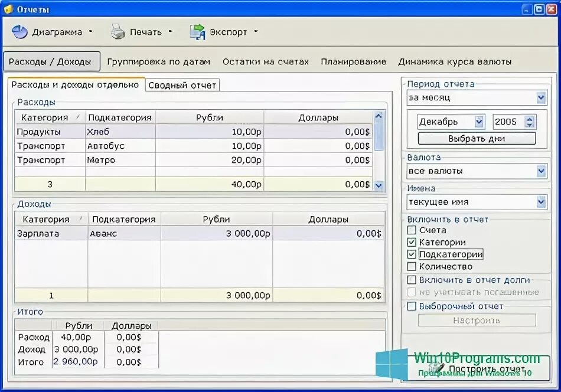
Task: Select Расходы и доходы отдельно subtab
Action: pos(76,85)
